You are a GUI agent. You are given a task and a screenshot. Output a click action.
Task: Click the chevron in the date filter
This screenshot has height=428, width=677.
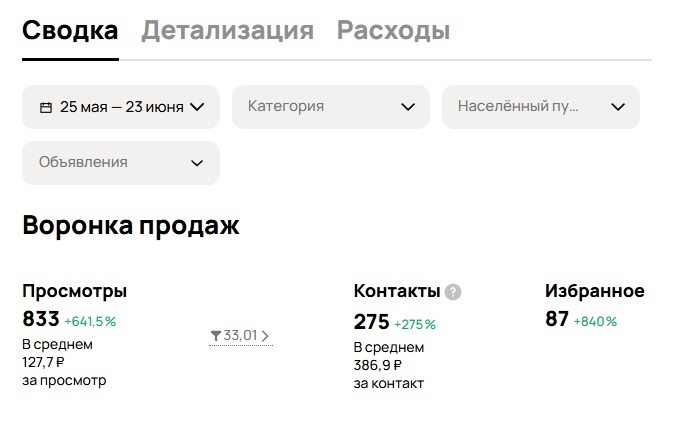click(x=197, y=107)
